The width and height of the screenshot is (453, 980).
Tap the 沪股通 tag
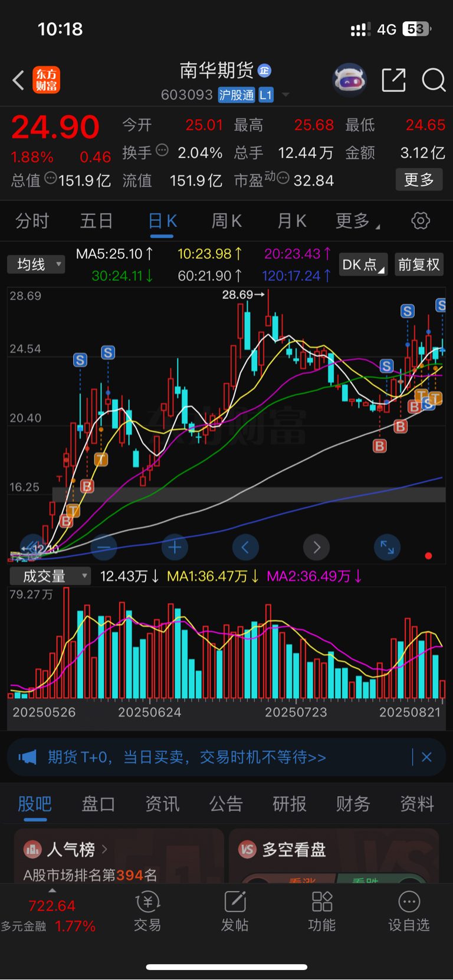pyautogui.click(x=237, y=95)
